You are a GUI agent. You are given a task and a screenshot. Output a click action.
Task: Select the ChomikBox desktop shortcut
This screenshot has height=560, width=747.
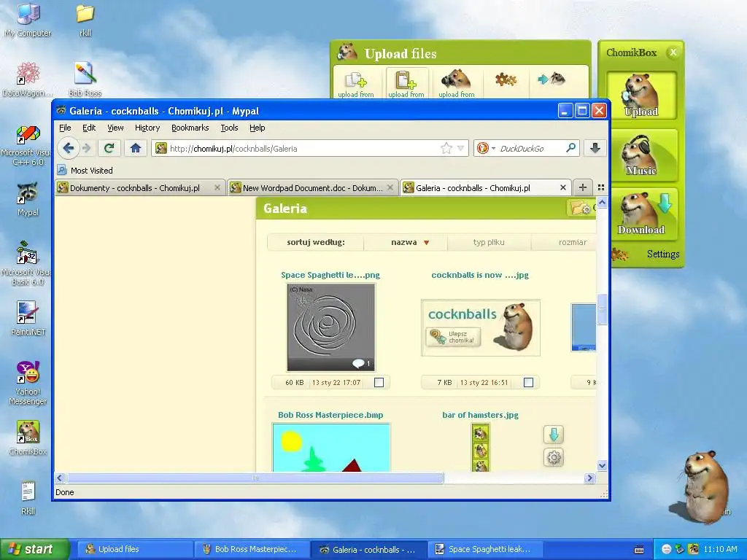[28, 437]
